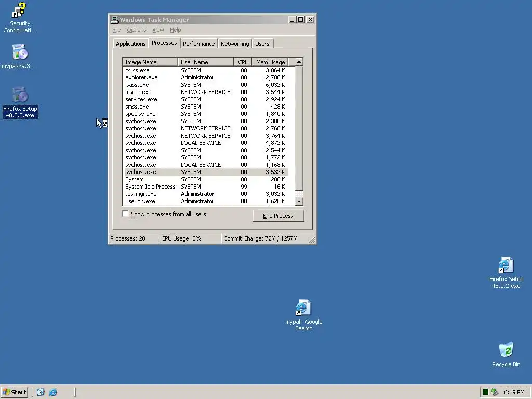Maximize the Windows Task Manager window
This screenshot has height=399, width=532.
click(301, 20)
